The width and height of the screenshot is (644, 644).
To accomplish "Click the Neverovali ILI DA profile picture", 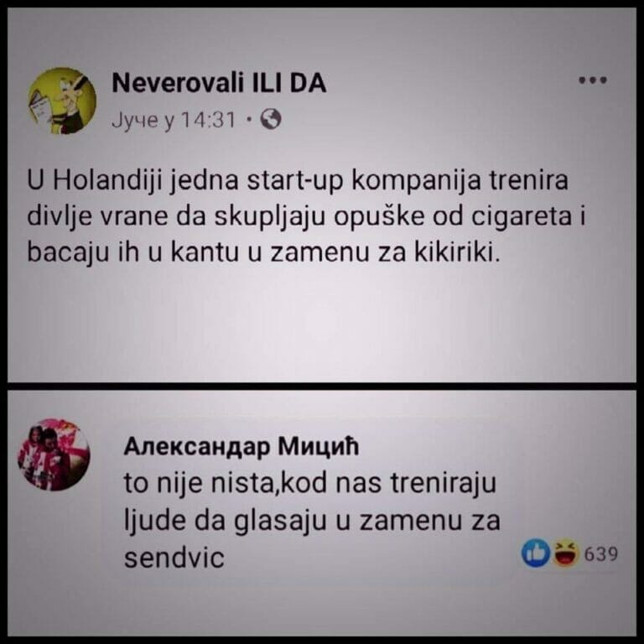I will pyautogui.click(x=62, y=101).
